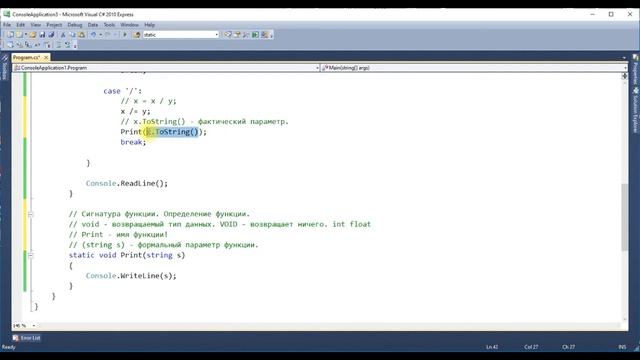Click the vertical scrollbar thumb in editor
The height and width of the screenshot is (360, 640).
[x=624, y=217]
